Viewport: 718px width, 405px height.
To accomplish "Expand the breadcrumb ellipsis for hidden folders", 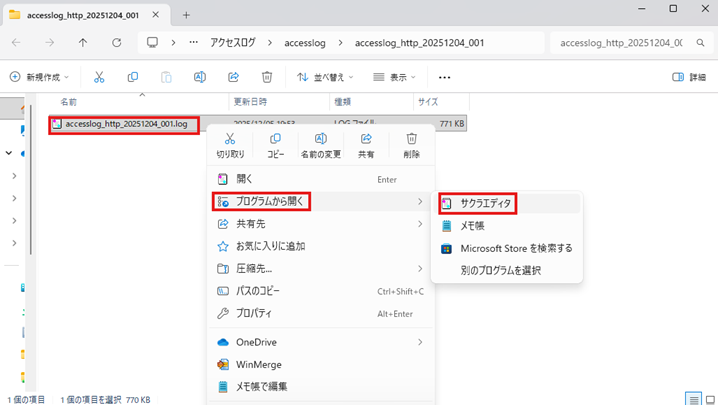I will coord(194,43).
